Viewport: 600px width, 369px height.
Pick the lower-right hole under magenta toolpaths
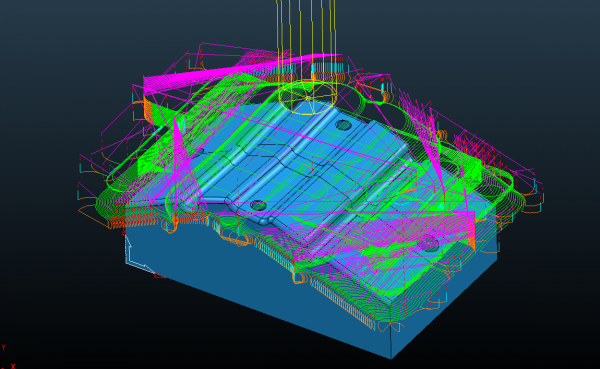[429, 244]
